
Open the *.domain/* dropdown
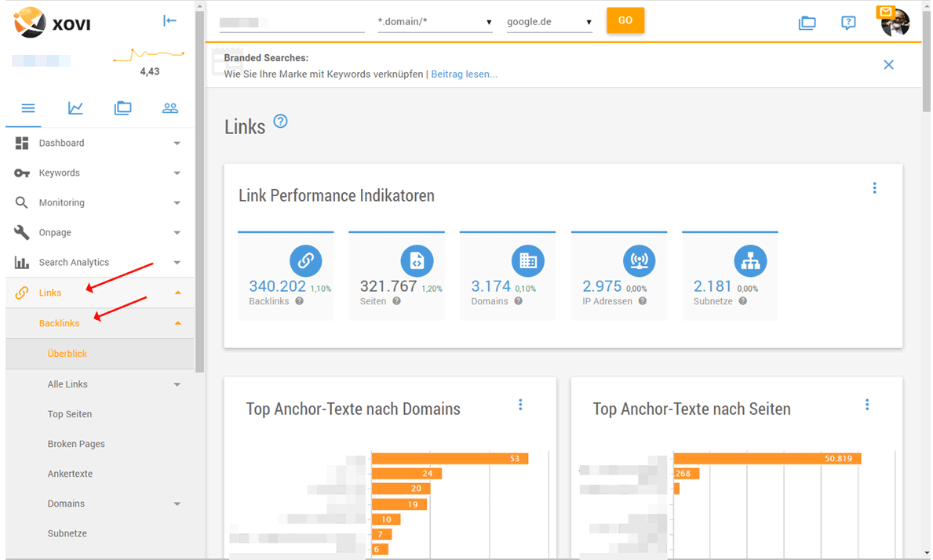tap(435, 22)
